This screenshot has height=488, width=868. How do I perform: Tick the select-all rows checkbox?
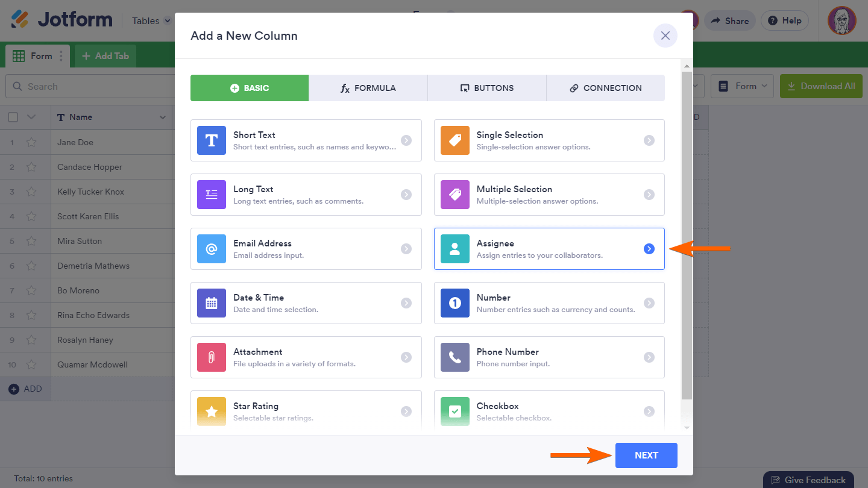[x=13, y=117]
